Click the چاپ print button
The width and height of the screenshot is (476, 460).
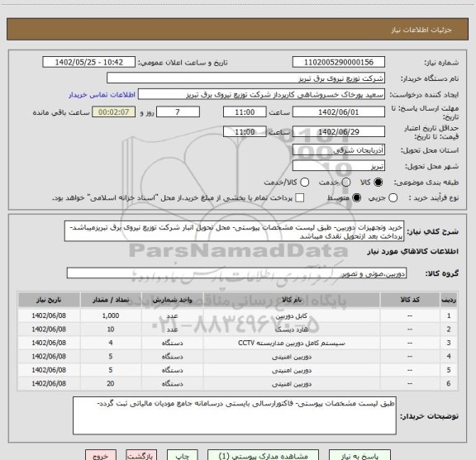coord(182,455)
